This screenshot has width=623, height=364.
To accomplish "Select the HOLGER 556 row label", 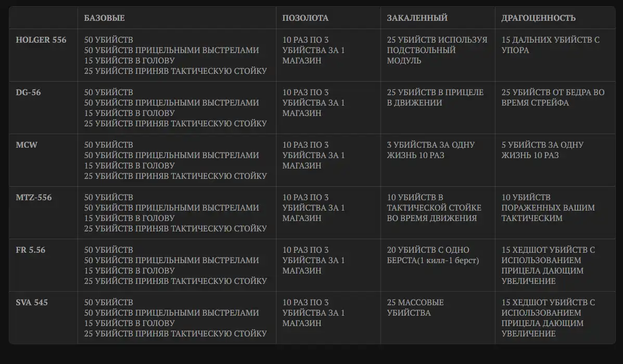I will pos(41,40).
